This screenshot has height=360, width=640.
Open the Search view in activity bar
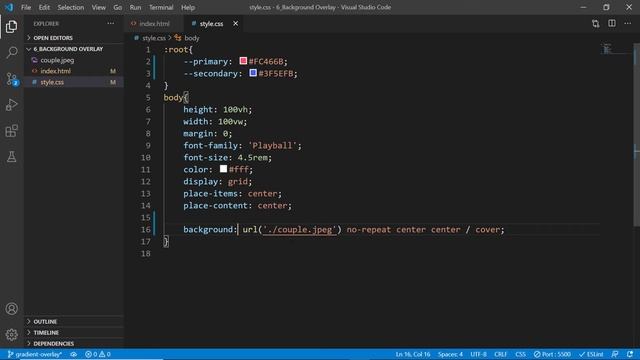point(11,52)
